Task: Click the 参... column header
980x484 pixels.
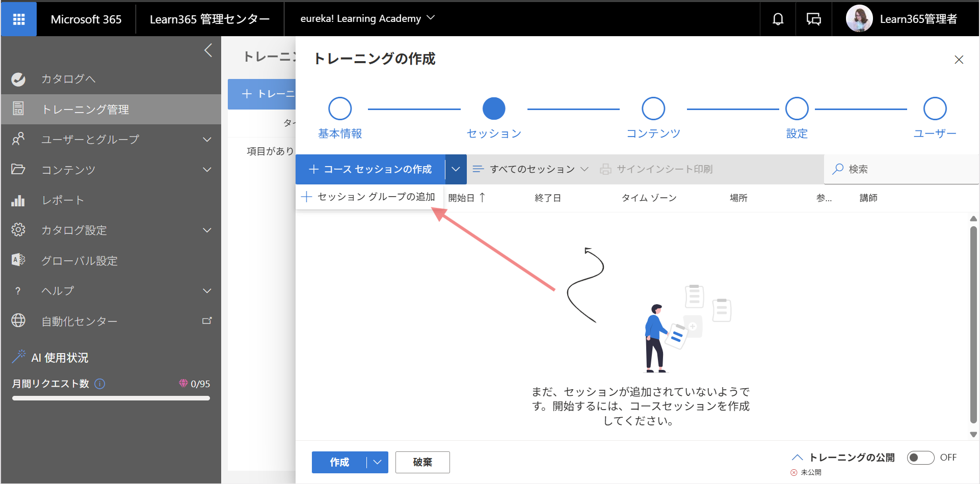Action: pyautogui.click(x=824, y=198)
